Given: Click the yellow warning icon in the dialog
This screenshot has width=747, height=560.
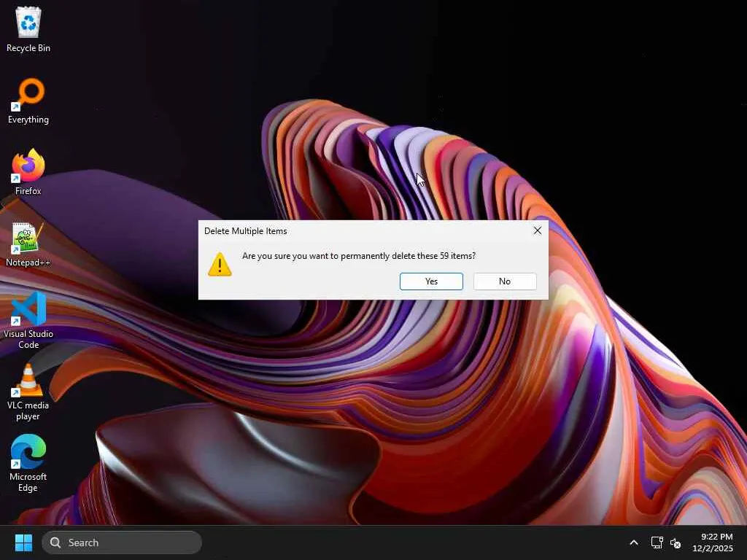Looking at the screenshot, I should pyautogui.click(x=220, y=264).
